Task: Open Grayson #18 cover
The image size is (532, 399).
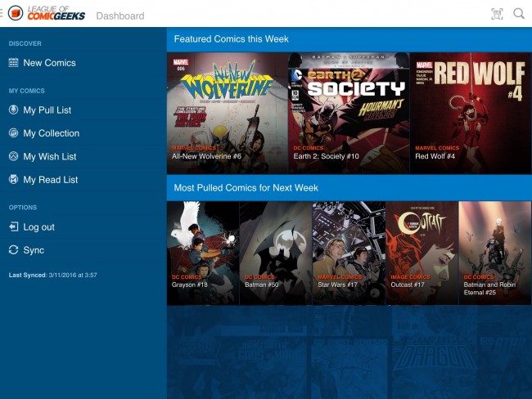Action: click(x=203, y=253)
